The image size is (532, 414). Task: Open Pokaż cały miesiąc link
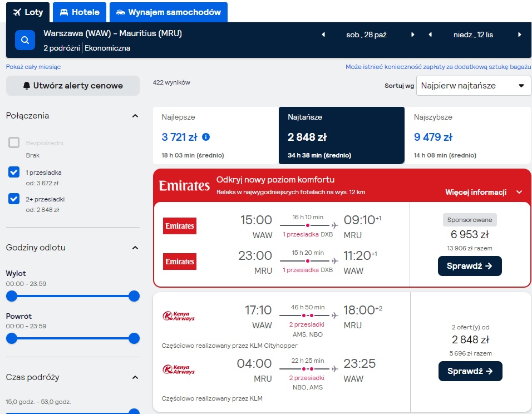(33, 67)
